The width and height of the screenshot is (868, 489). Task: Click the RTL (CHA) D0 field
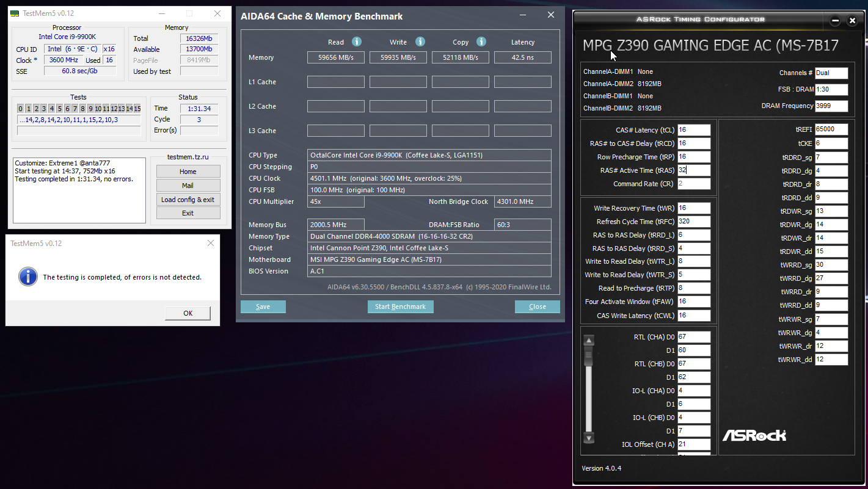[x=694, y=337]
